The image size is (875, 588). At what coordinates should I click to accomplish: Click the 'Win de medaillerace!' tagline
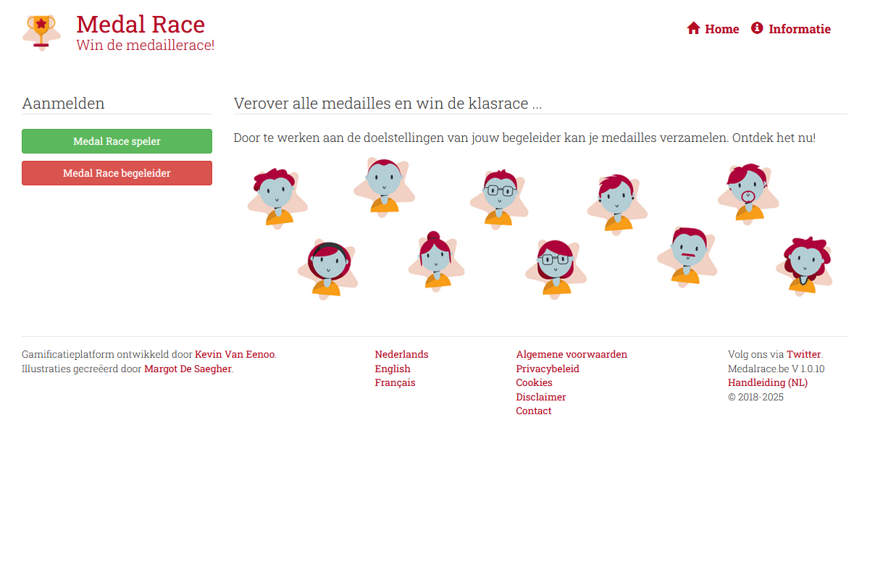pos(146,46)
